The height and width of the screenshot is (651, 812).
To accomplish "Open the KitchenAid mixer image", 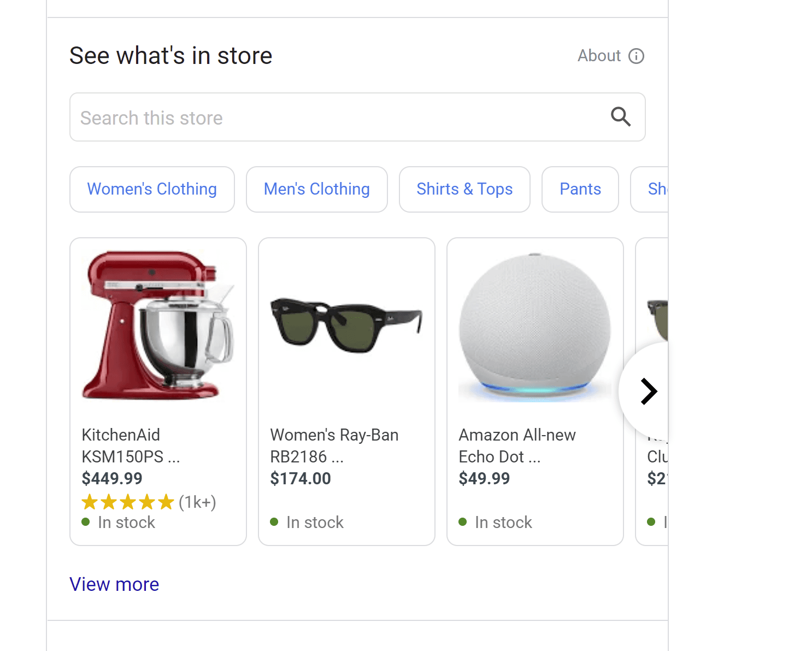I will 158,326.
